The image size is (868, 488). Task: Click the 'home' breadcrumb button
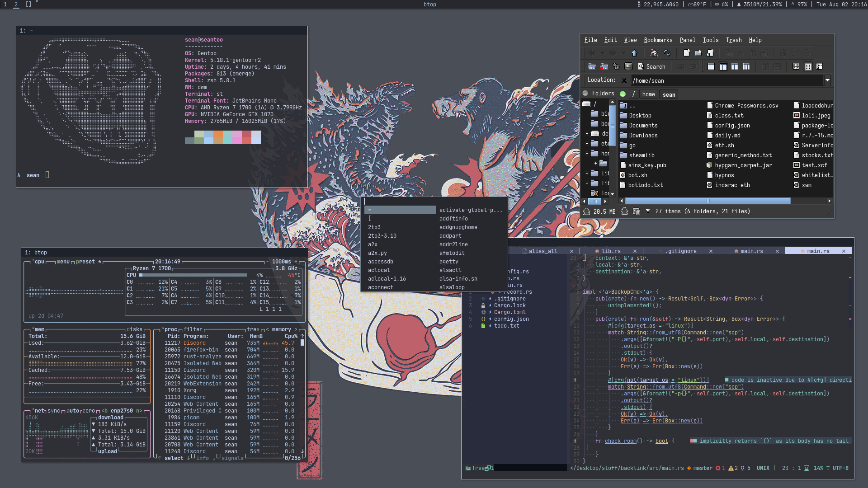click(x=648, y=94)
